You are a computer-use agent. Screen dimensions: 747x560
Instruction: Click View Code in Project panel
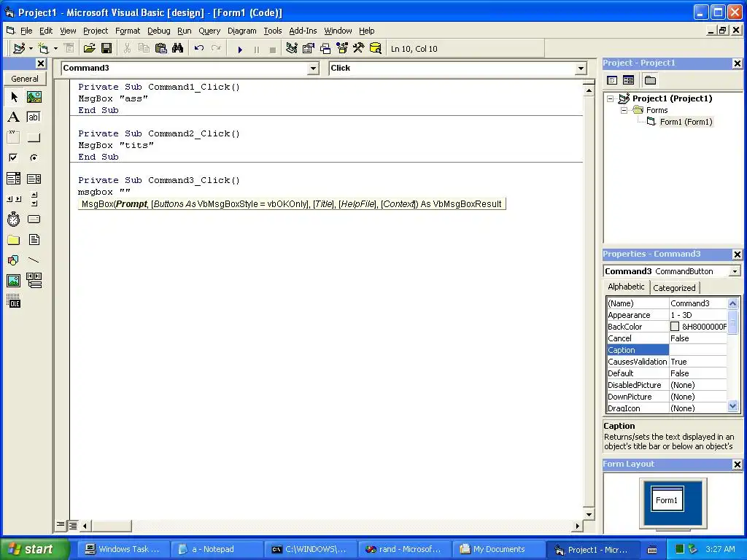pos(612,80)
